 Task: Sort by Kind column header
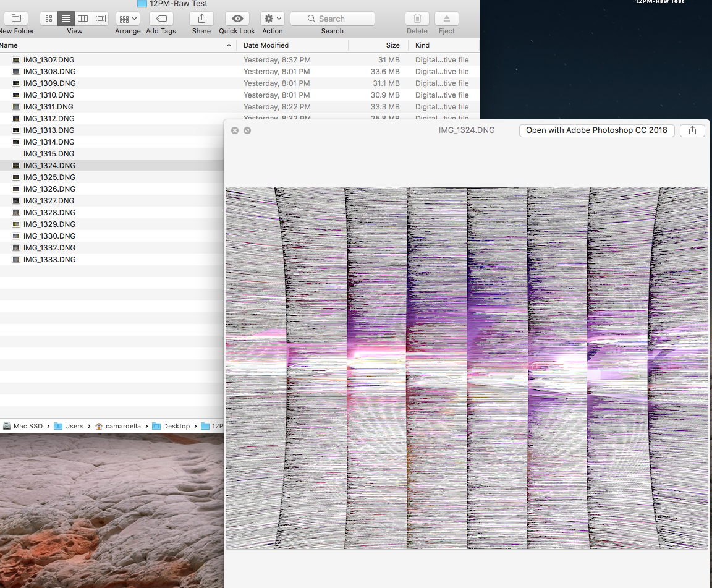pyautogui.click(x=422, y=45)
